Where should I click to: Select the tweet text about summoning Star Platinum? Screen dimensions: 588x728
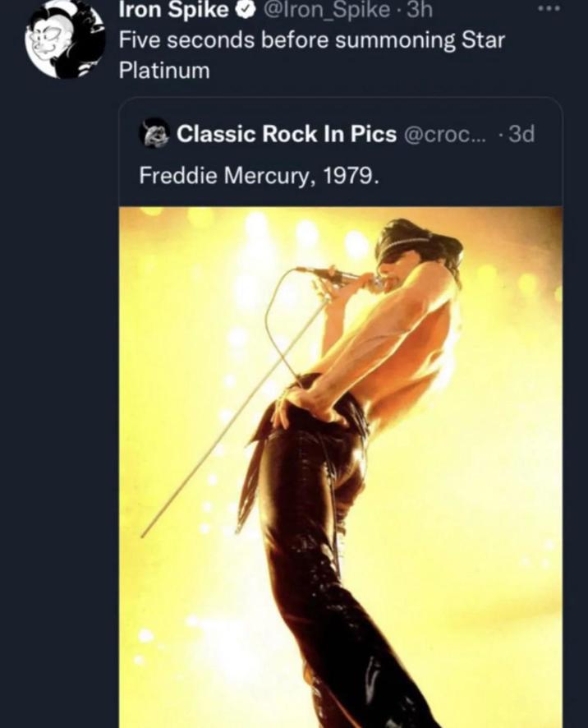pos(312,37)
